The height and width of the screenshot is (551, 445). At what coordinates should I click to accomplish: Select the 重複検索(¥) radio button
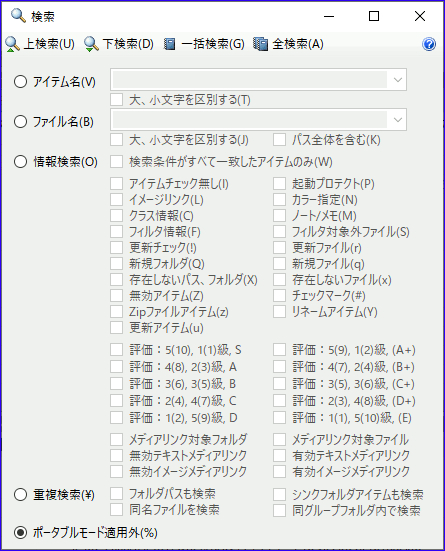[20, 494]
